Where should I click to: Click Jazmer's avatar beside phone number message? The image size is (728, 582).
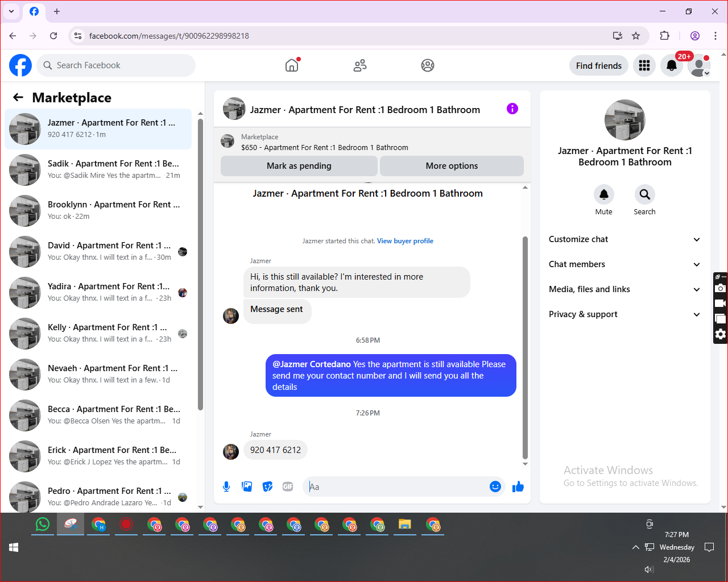(x=231, y=452)
